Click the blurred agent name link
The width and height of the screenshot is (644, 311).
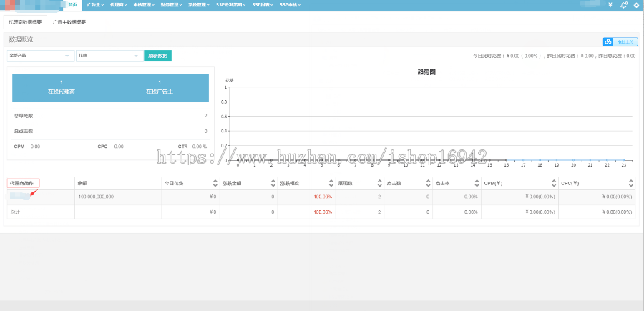(19, 197)
